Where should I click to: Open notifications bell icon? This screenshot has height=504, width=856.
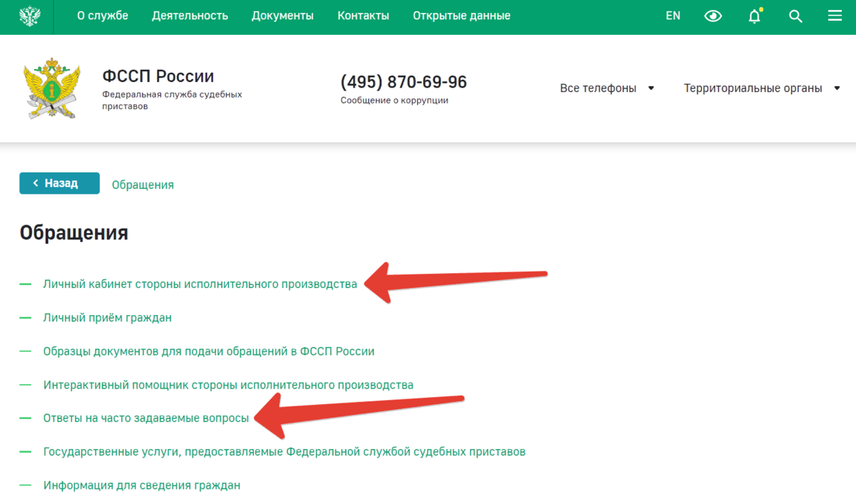[x=754, y=16]
